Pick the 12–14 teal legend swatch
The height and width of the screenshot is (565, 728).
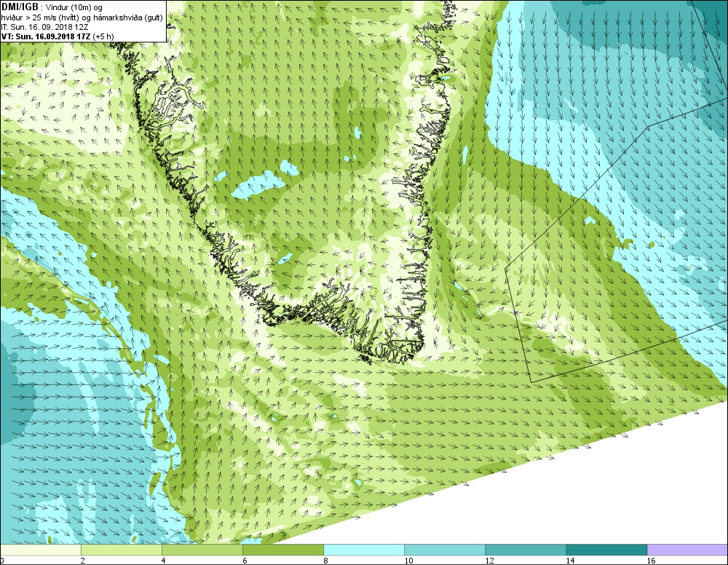pyautogui.click(x=526, y=550)
